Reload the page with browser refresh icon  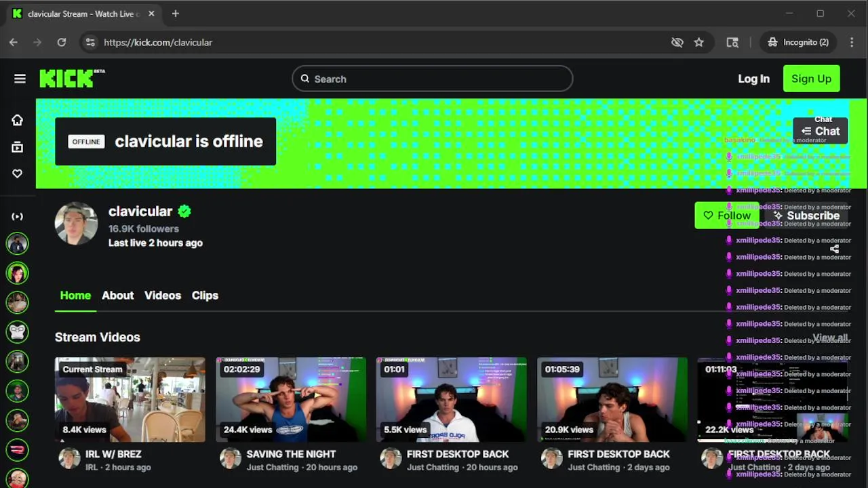62,42
